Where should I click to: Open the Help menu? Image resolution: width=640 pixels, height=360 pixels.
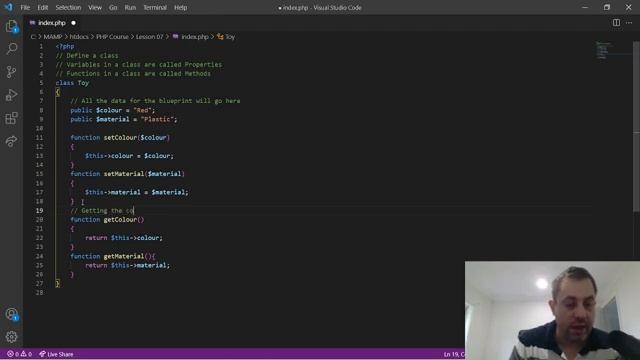[180, 7]
